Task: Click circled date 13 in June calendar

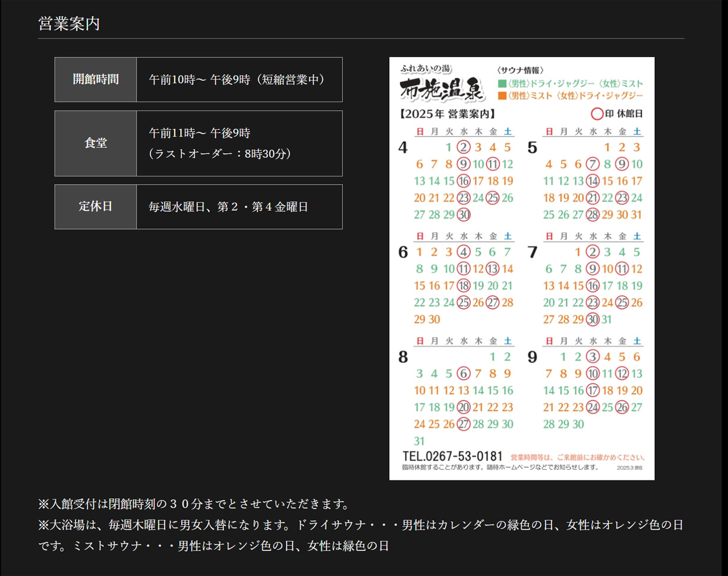Action: 493,269
